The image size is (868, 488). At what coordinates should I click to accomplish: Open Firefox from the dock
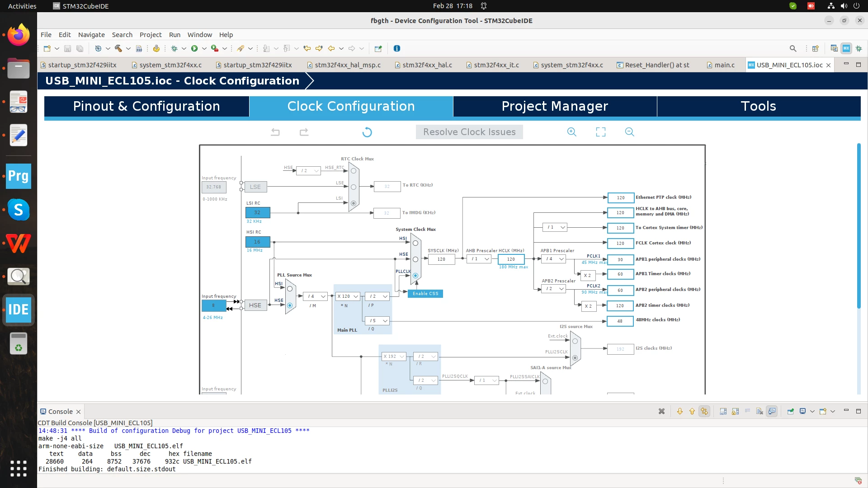coord(19,35)
